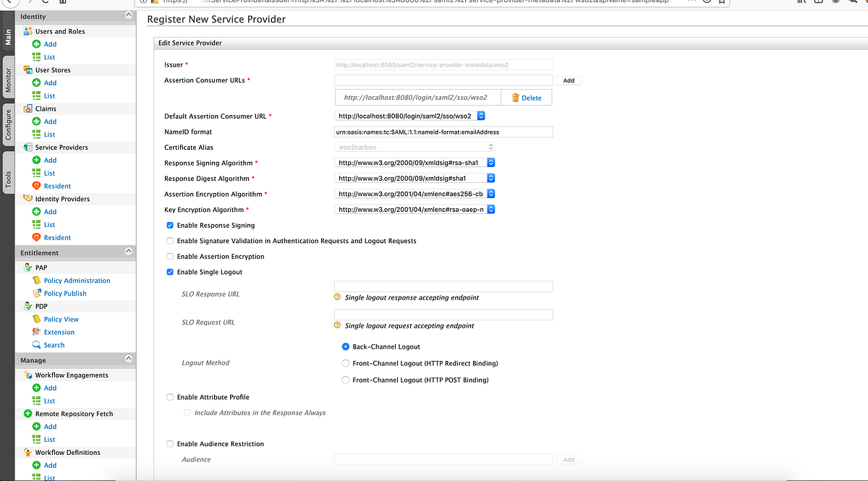This screenshot has height=481, width=868.
Task: Click the Users and Roles icon
Action: [x=26, y=31]
